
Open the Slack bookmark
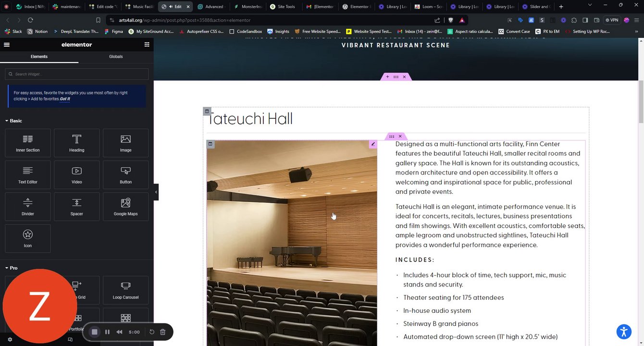click(13, 31)
